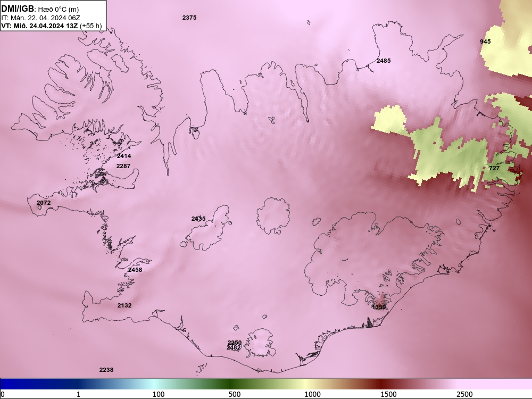Click the 2435 label near the glacier

198,219
